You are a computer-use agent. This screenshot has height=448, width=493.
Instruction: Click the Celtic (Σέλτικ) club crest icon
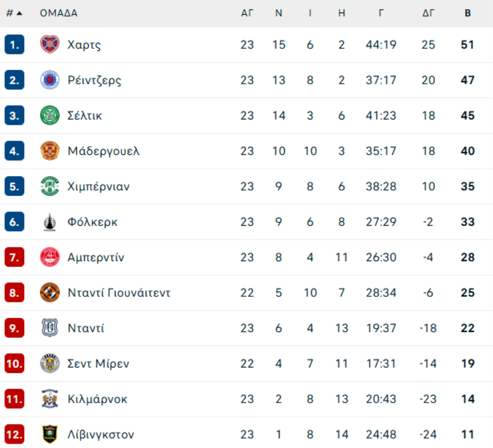tap(50, 116)
